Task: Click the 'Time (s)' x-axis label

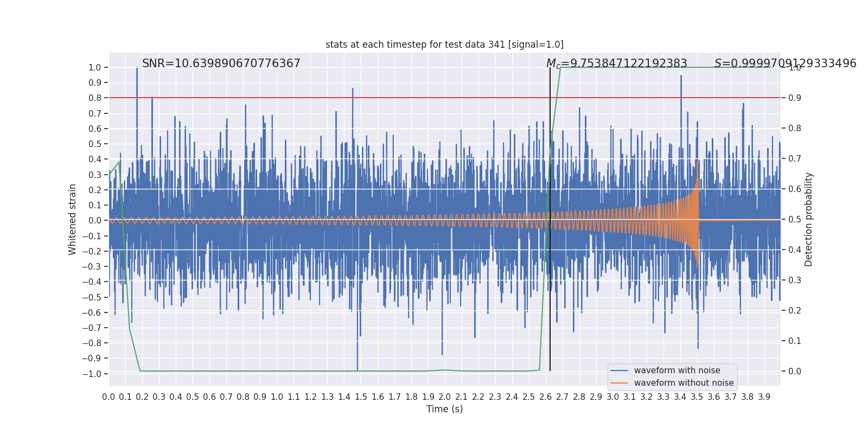Action: (444, 409)
